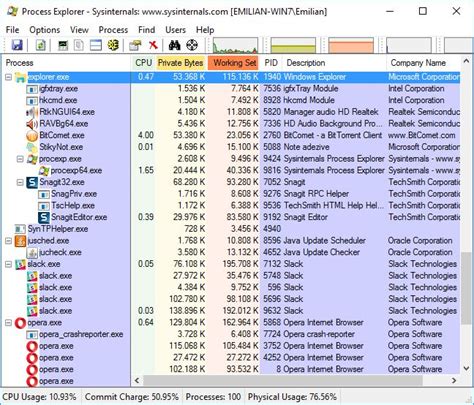Collapse the explorer.exe tree node
The width and height of the screenshot is (474, 405).
9,77
